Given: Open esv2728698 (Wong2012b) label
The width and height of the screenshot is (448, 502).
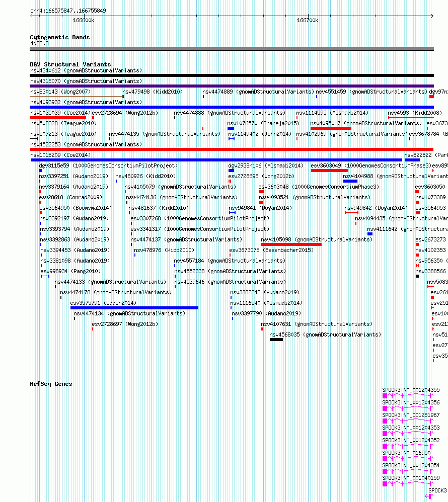Looking at the screenshot, I should click(261, 176).
